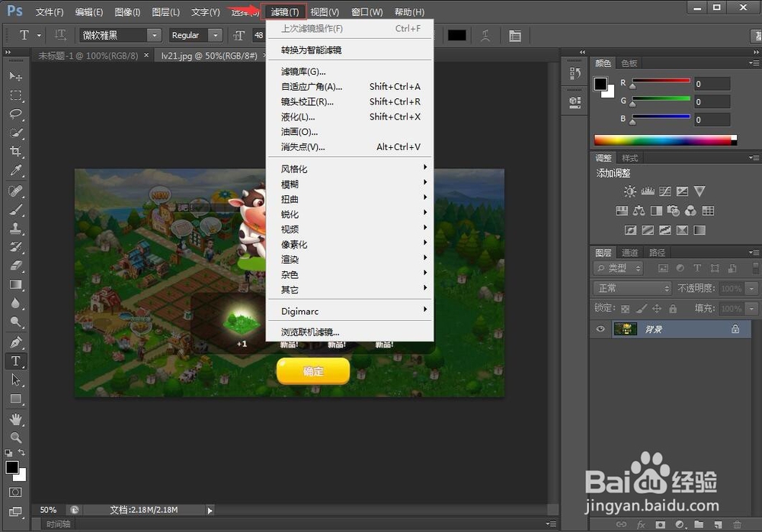Add a Curves adjustment
This screenshot has height=532, width=762.
(x=664, y=191)
